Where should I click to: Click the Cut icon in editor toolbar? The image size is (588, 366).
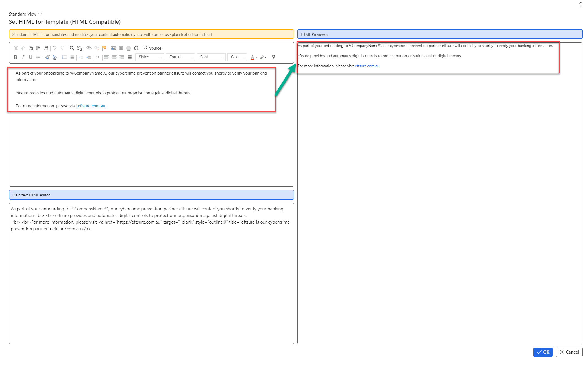(x=16, y=48)
